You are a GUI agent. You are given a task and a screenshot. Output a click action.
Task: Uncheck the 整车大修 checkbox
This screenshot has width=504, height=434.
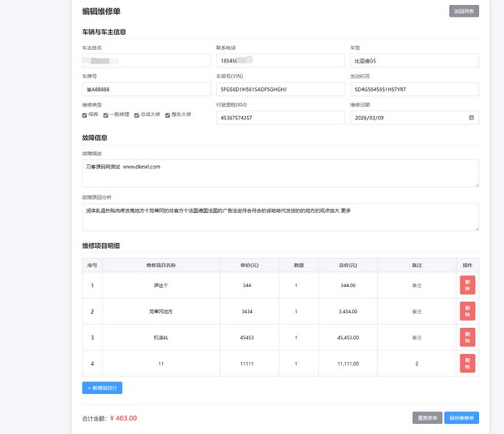click(168, 115)
